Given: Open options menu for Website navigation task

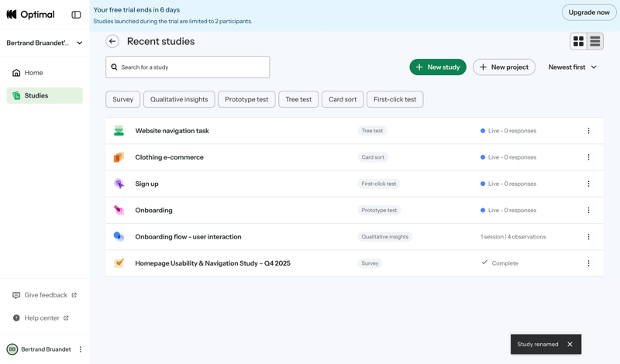Looking at the screenshot, I should pyautogui.click(x=588, y=131).
